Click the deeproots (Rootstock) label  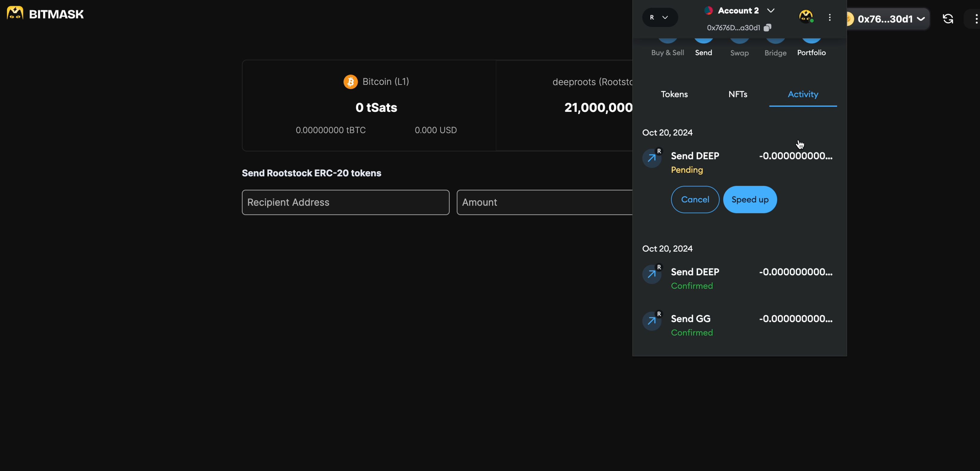tap(592, 82)
